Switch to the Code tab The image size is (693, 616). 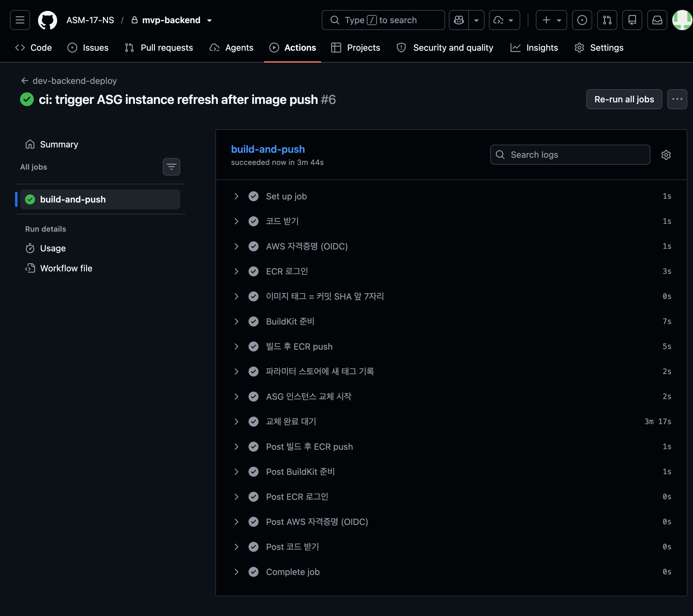(33, 48)
